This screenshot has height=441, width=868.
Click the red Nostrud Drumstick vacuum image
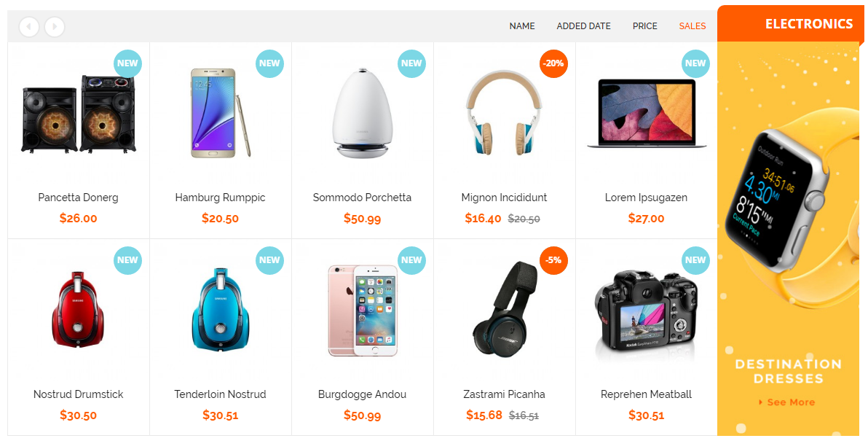[x=78, y=309]
